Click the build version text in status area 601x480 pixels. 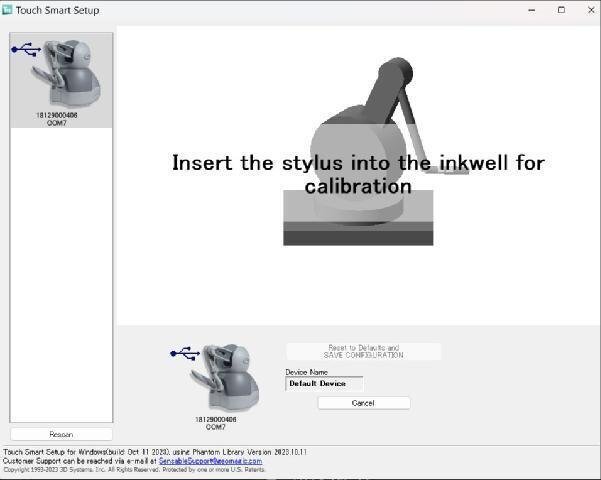[155, 452]
